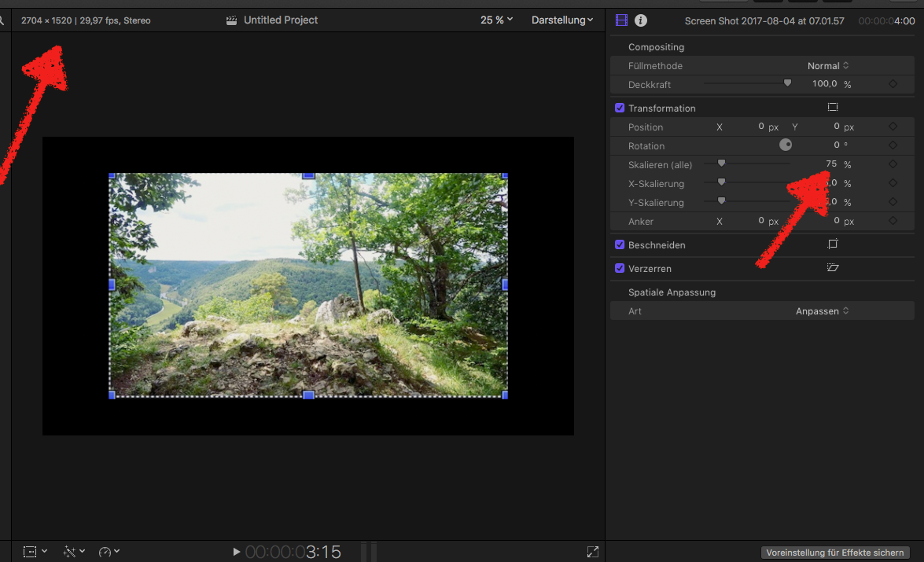Open the transform tool menu below viewer
The width and height of the screenshot is (924, 562).
tap(35, 552)
